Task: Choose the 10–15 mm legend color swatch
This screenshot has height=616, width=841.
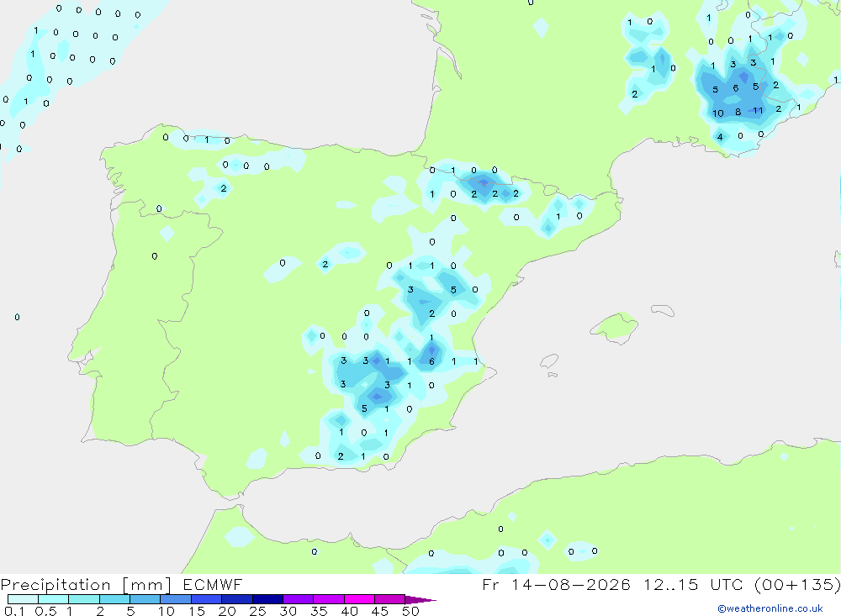Action: 176,599
